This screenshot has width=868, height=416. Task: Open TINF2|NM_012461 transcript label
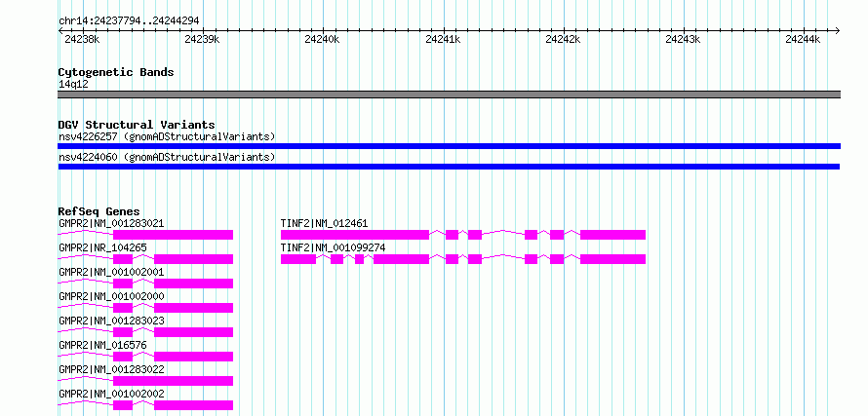pos(325,223)
